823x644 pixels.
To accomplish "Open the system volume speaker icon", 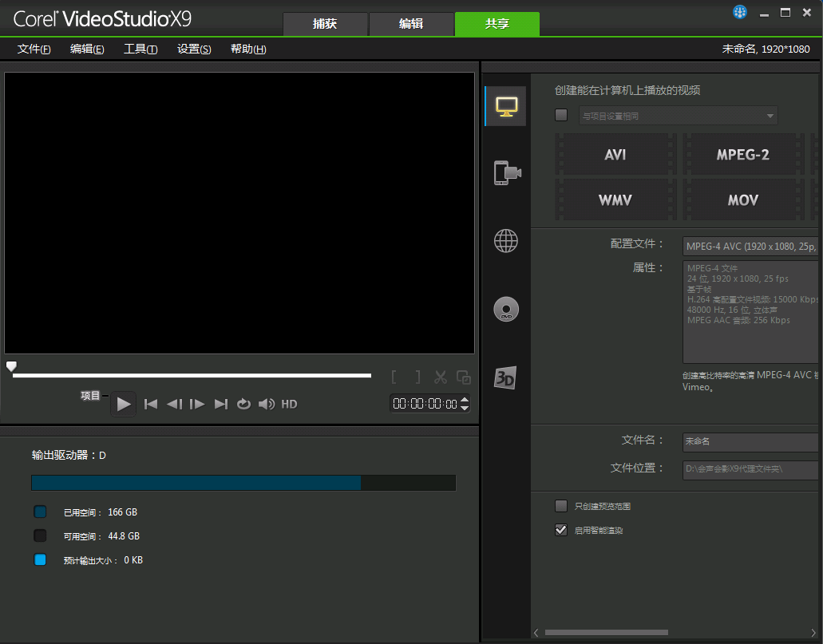I will tap(267, 404).
